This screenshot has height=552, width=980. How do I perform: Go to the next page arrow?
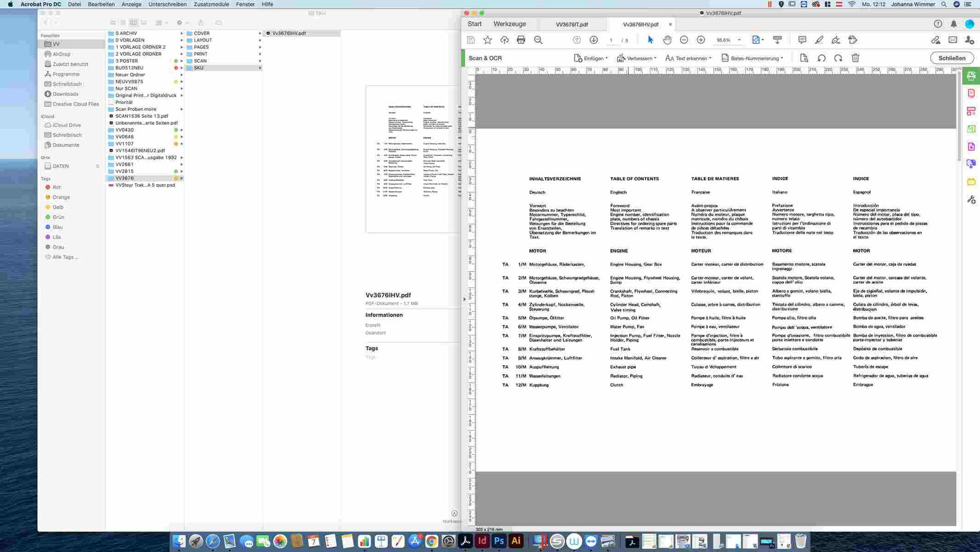(x=594, y=40)
